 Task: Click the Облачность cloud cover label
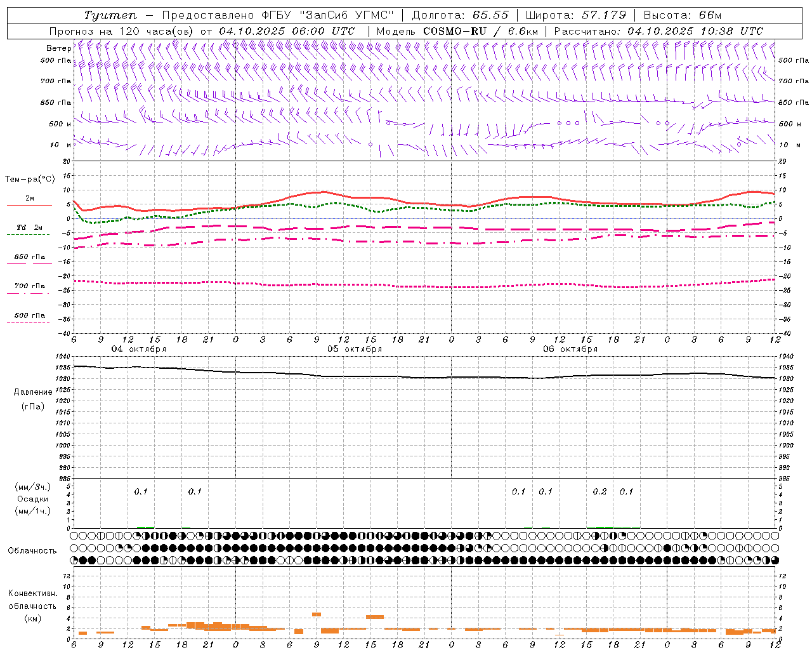(x=32, y=551)
